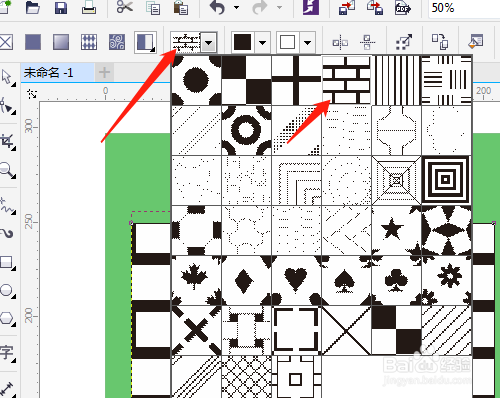The height and width of the screenshot is (398, 500).
Task: Select the Artistic media tool
Action: pos(7,233)
